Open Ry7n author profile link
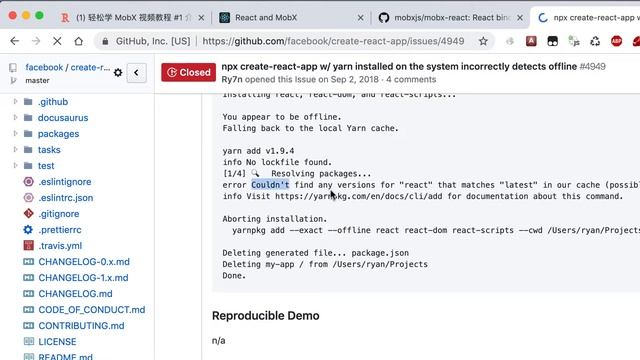The width and height of the screenshot is (640, 360). click(232, 79)
